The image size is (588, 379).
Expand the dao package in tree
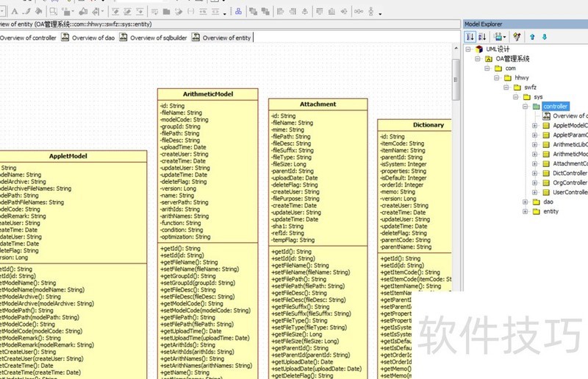click(526, 202)
